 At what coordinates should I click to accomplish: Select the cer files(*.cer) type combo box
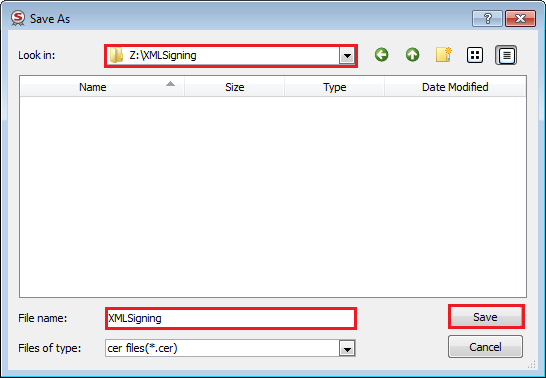click(230, 348)
